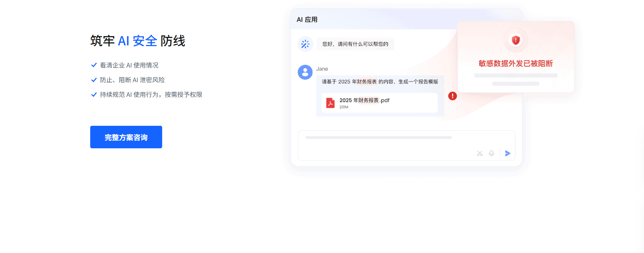Click the 完整方案咨询 button

(x=126, y=137)
